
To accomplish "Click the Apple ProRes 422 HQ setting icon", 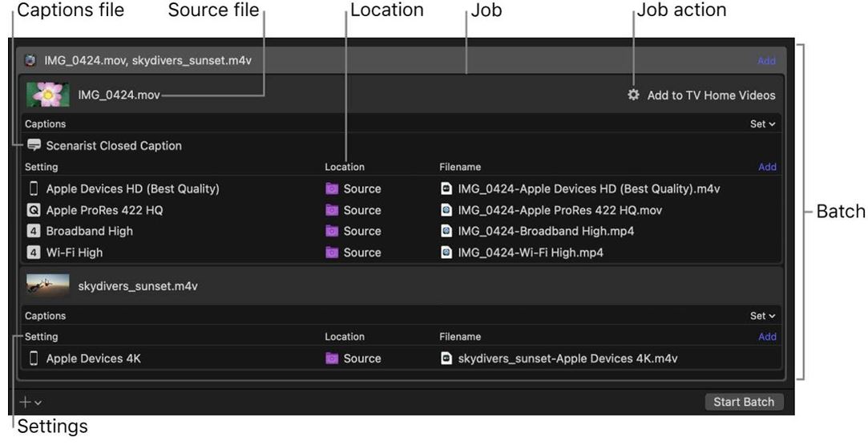I will click(34, 210).
